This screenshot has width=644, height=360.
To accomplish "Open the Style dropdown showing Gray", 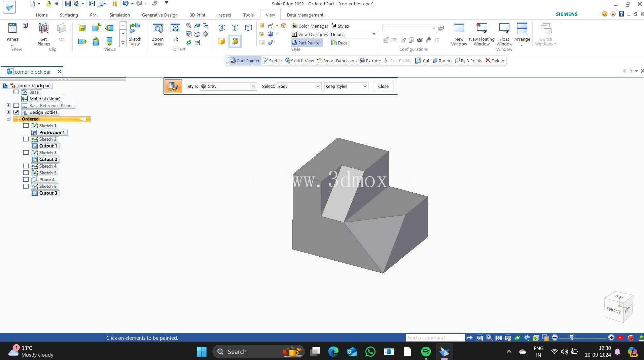I will coord(228,86).
